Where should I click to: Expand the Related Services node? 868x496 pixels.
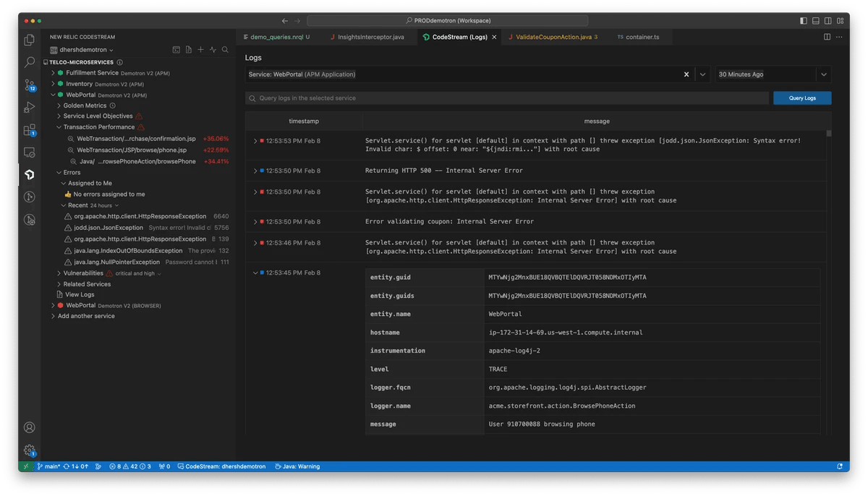(59, 284)
